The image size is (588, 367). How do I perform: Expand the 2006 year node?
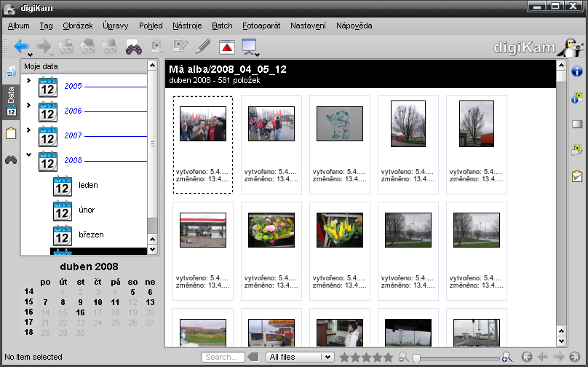28,105
